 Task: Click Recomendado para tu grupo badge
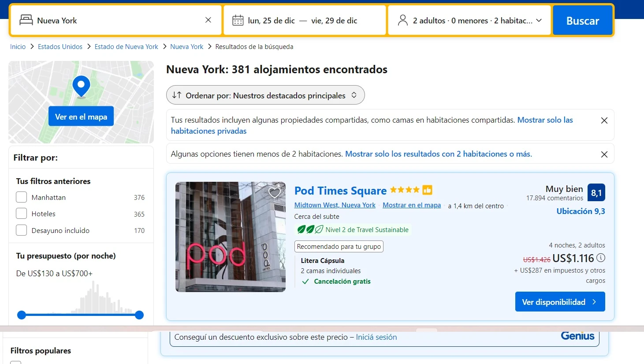[x=339, y=246]
